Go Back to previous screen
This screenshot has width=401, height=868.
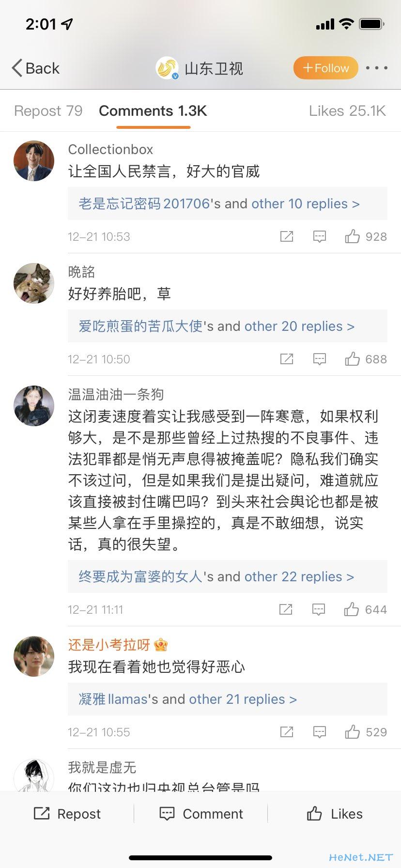tap(35, 68)
